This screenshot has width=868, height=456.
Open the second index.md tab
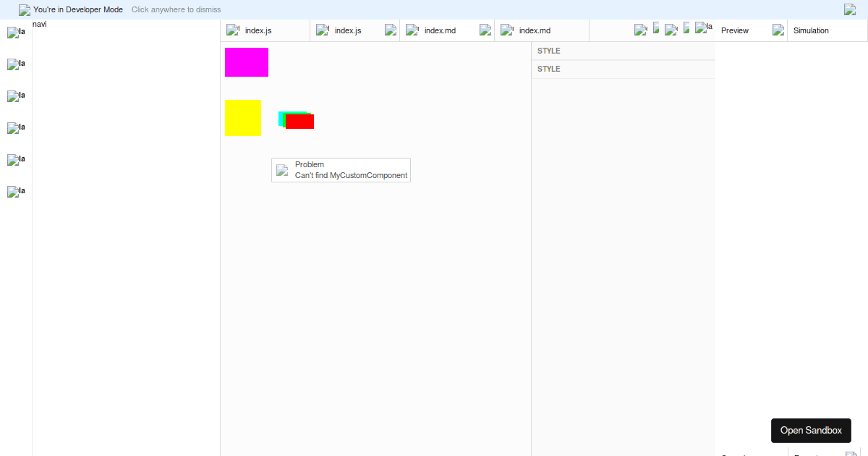coord(532,30)
